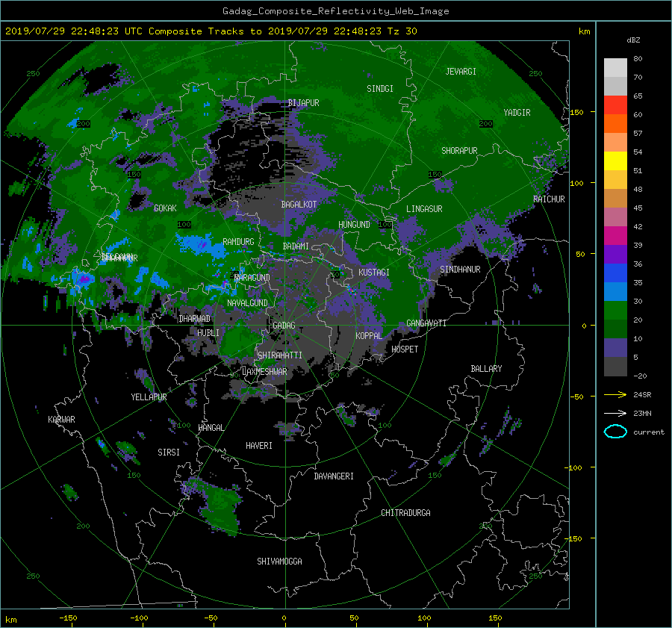Click the DAVANGERI city label
Image resolution: width=672 pixels, height=628 pixels.
(334, 476)
